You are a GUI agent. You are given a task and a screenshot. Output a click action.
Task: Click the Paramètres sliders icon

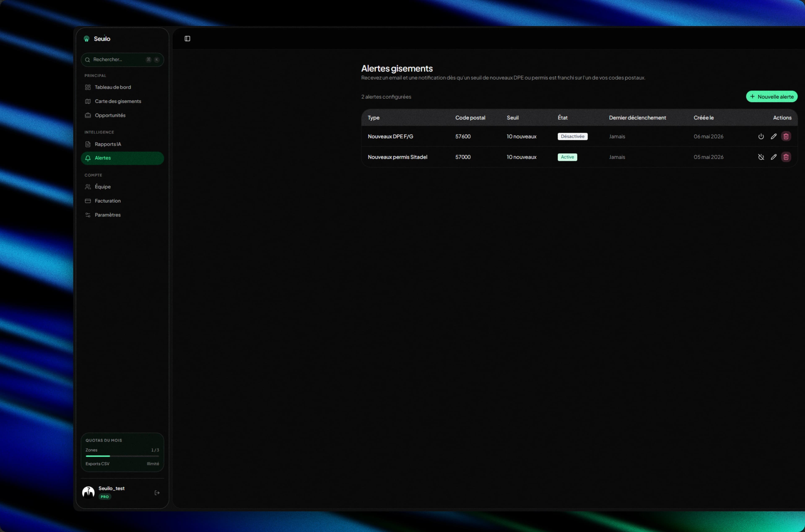tap(88, 215)
